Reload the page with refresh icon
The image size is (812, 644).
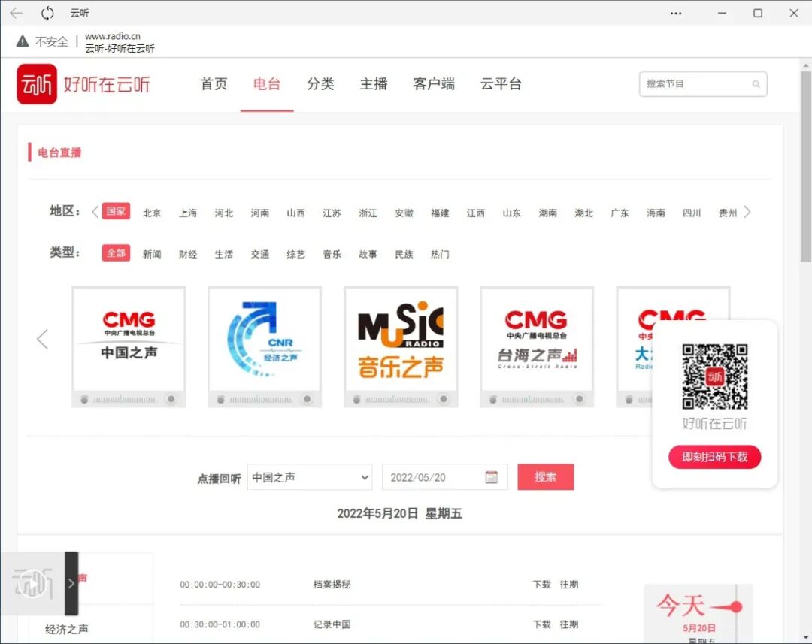[x=47, y=13]
